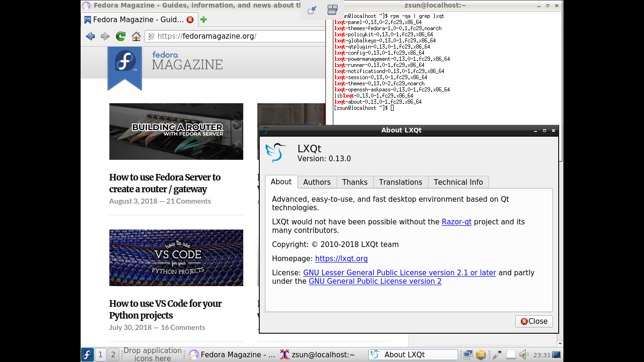Click terminal line lxqt-powermanagement-0.13.0-1.fc29.x86_64
The height and width of the screenshot is (362, 644).
pos(392,59)
